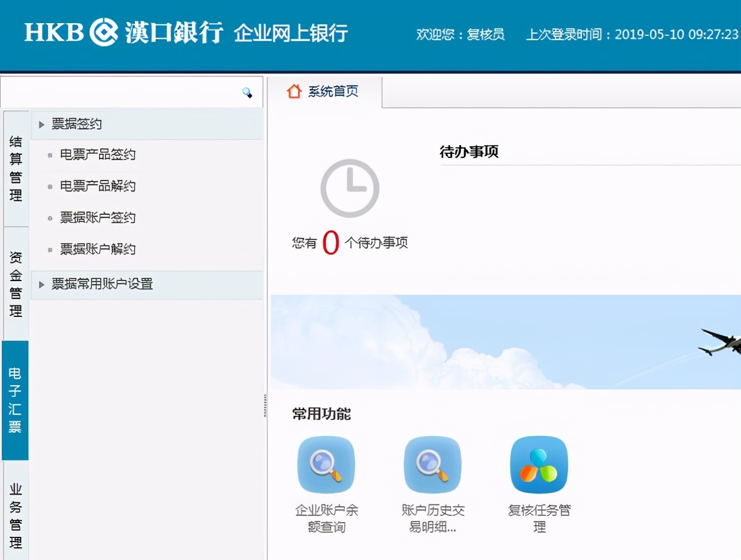The width and height of the screenshot is (741, 560).
Task: Click the search magnifier in sidebar
Action: pos(248,92)
